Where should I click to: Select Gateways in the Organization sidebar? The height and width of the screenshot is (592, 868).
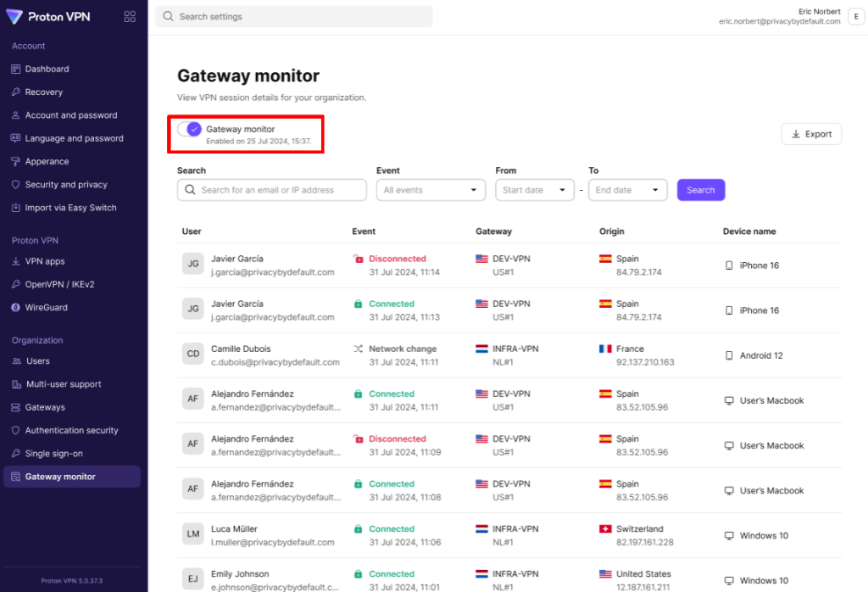pyautogui.click(x=47, y=407)
